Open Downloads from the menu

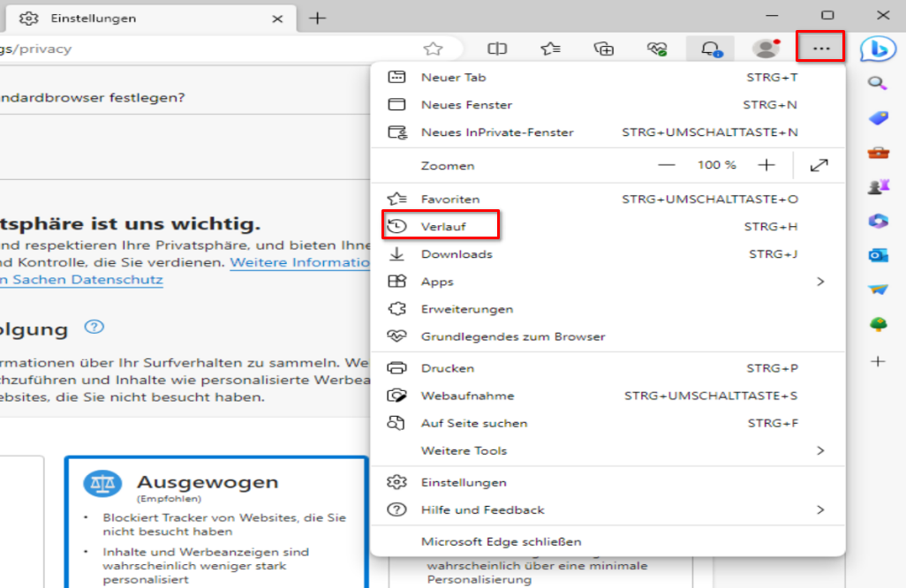pos(608,254)
